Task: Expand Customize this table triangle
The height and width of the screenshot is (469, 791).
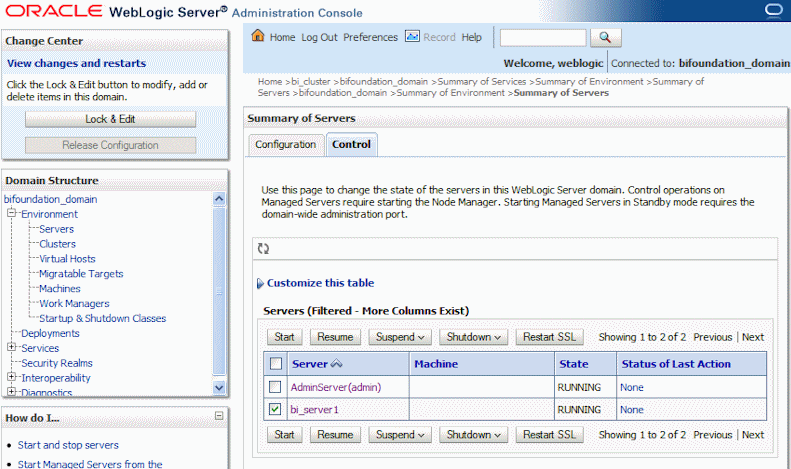Action: click(x=260, y=283)
